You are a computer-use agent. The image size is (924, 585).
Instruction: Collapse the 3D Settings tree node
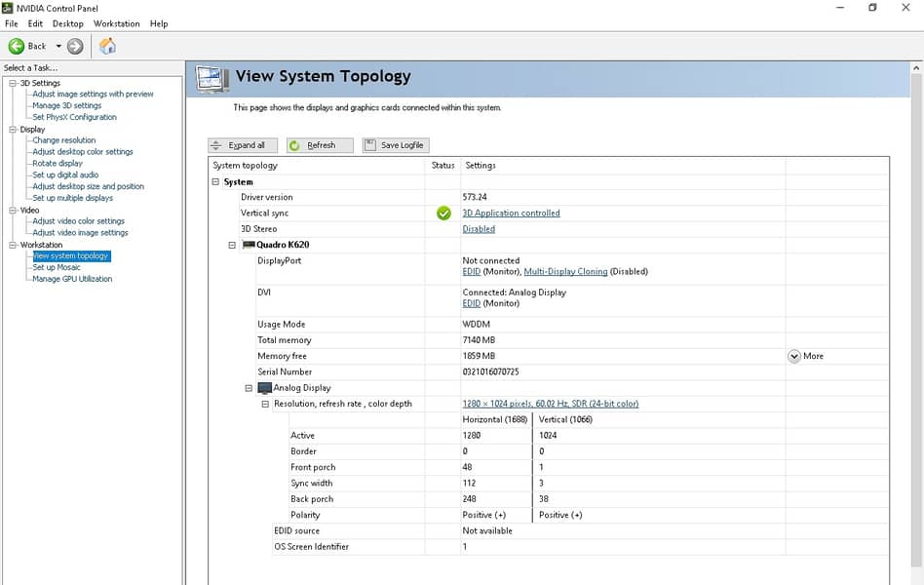pos(13,83)
